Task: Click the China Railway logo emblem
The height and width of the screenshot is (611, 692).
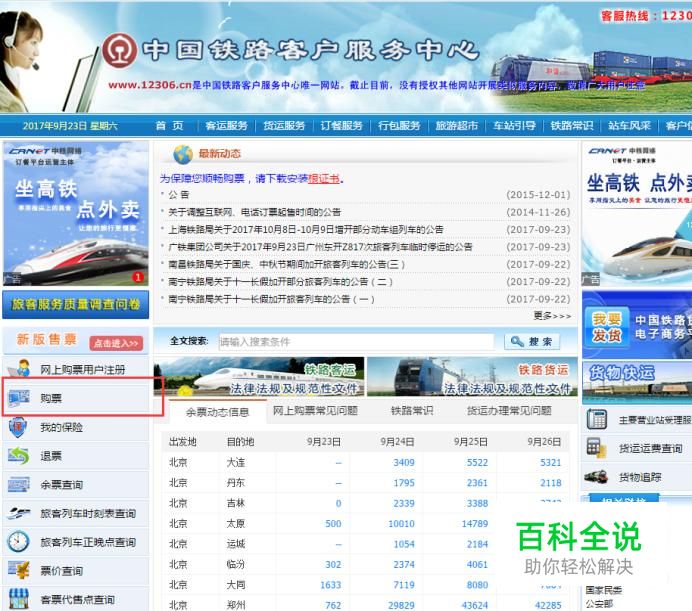Action: (x=120, y=50)
